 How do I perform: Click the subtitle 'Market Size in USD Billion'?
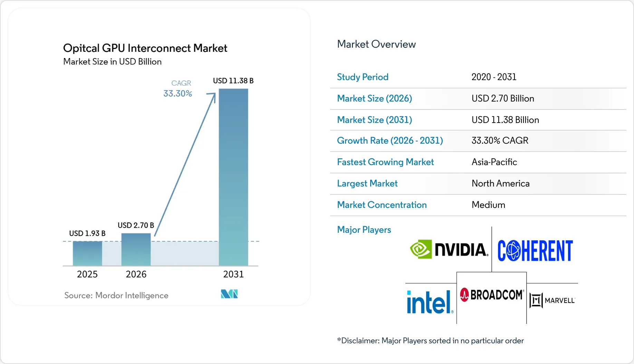113,61
